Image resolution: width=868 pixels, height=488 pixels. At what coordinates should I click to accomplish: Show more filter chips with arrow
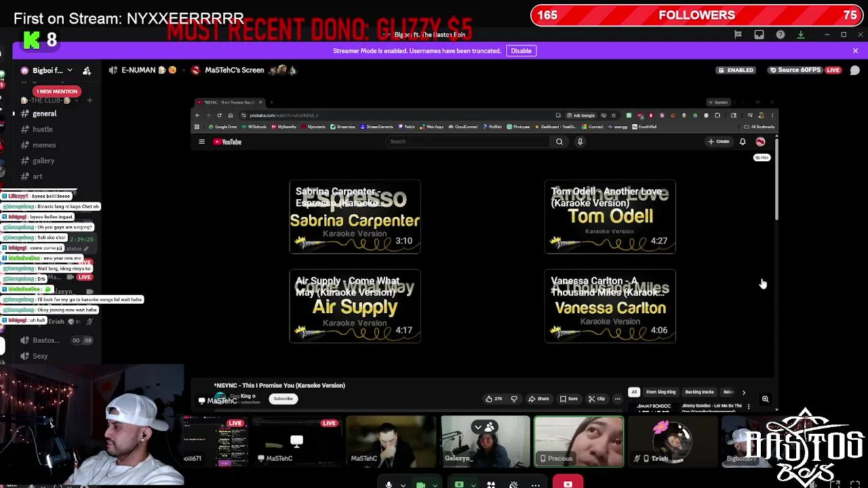[x=743, y=392]
